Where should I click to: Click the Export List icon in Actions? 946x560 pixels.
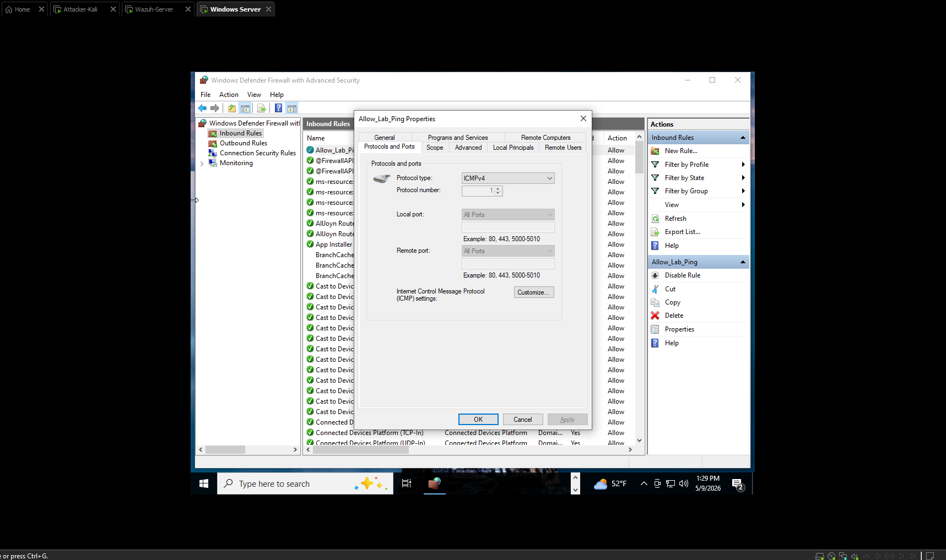coord(655,232)
